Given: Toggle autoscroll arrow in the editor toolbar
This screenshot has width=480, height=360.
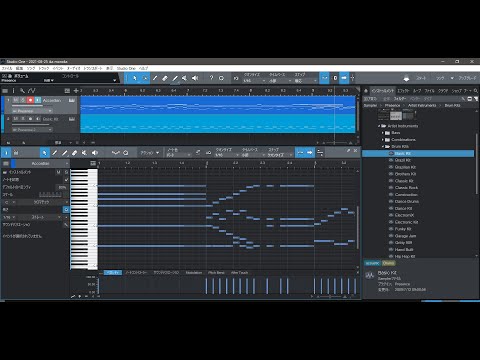Looking at the screenshot, I should [x=310, y=153].
